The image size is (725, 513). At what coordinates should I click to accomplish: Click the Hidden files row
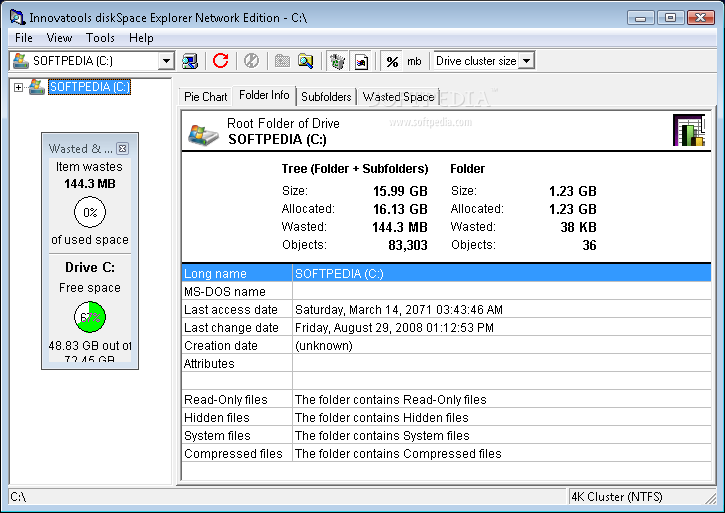point(446,417)
